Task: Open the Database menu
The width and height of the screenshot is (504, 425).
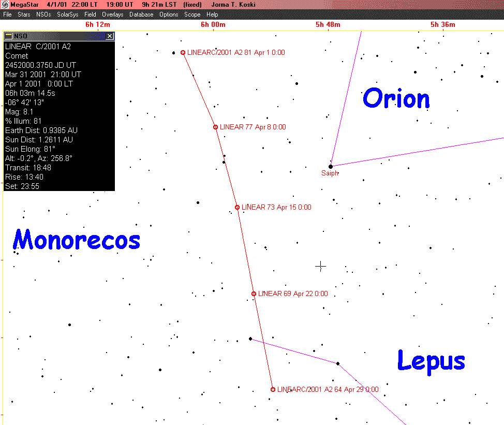Action: (x=141, y=14)
